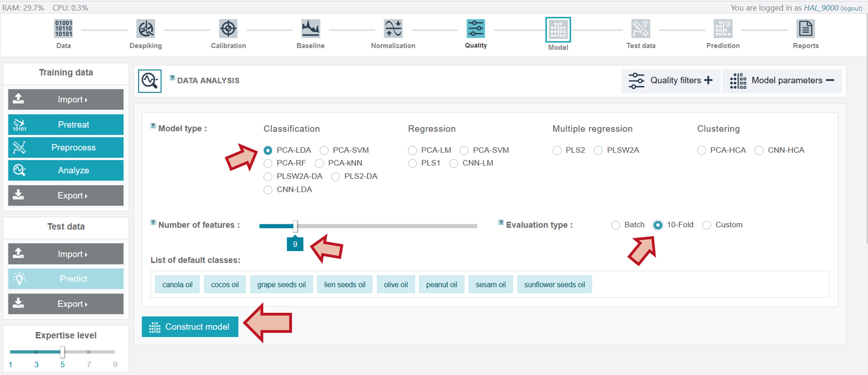Click the Number of features slider track
The height and width of the screenshot is (375, 868).
coord(368,226)
